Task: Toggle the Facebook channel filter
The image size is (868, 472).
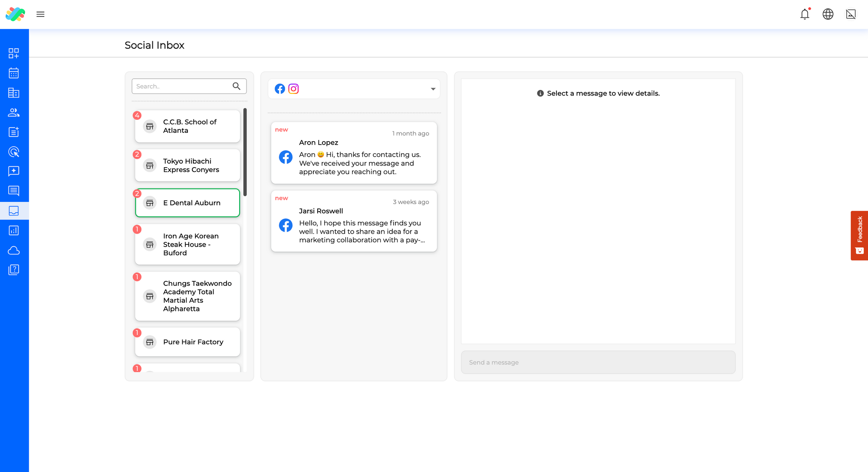Action: [x=280, y=89]
